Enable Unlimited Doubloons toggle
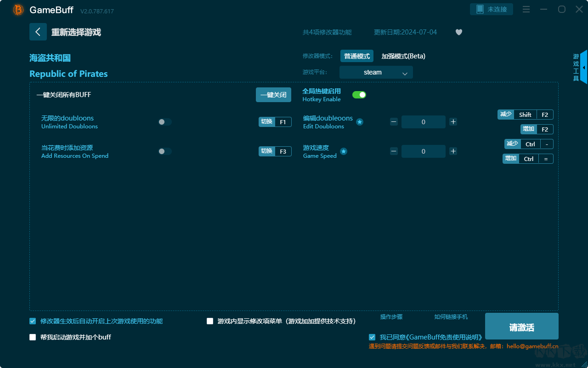588x368 pixels. 165,122
